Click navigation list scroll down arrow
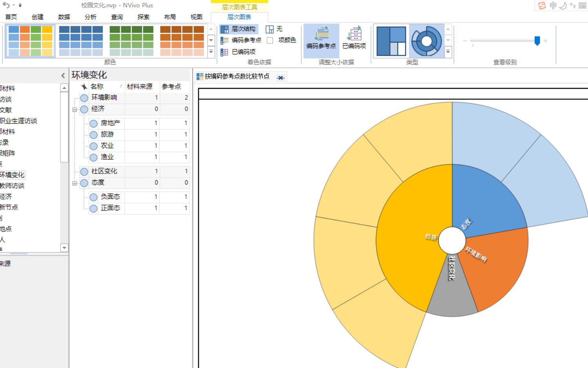Screen dimensions: 588x368 point(64,247)
